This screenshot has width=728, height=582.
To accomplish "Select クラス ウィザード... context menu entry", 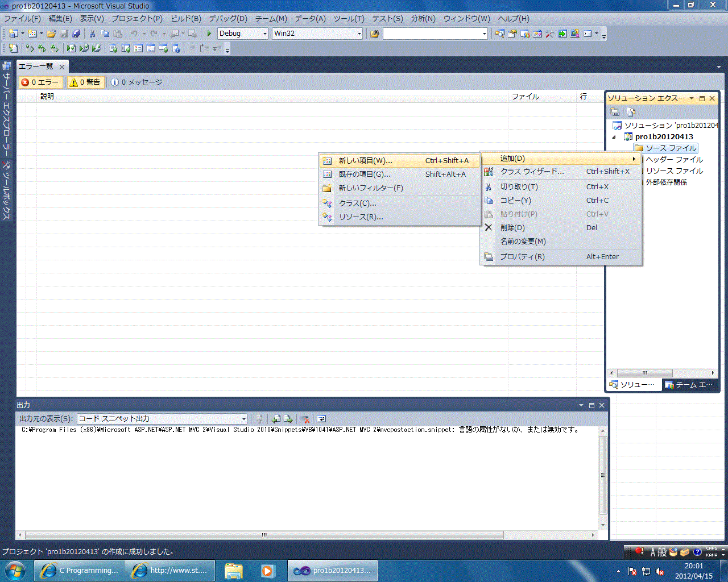I will click(561, 171).
